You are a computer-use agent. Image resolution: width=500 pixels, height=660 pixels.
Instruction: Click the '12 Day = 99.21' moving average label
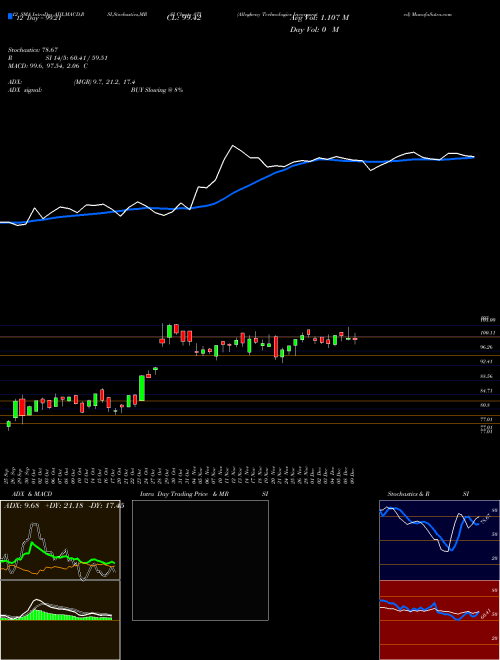[x=37, y=19]
